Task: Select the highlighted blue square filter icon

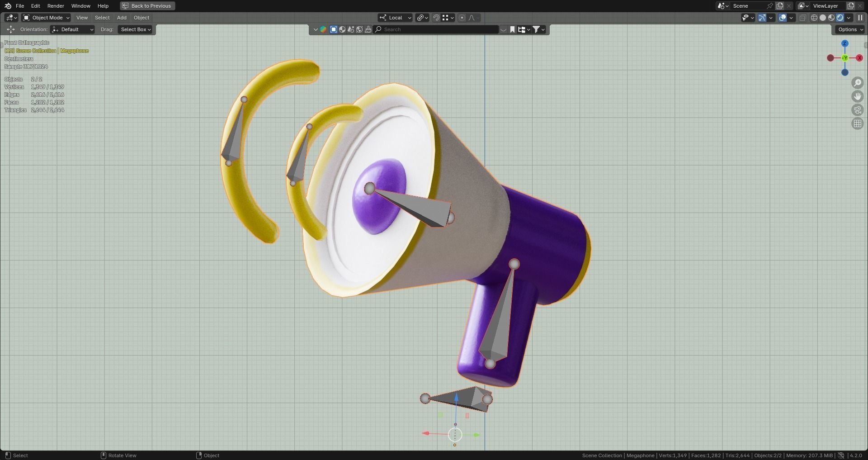Action: pyautogui.click(x=334, y=29)
